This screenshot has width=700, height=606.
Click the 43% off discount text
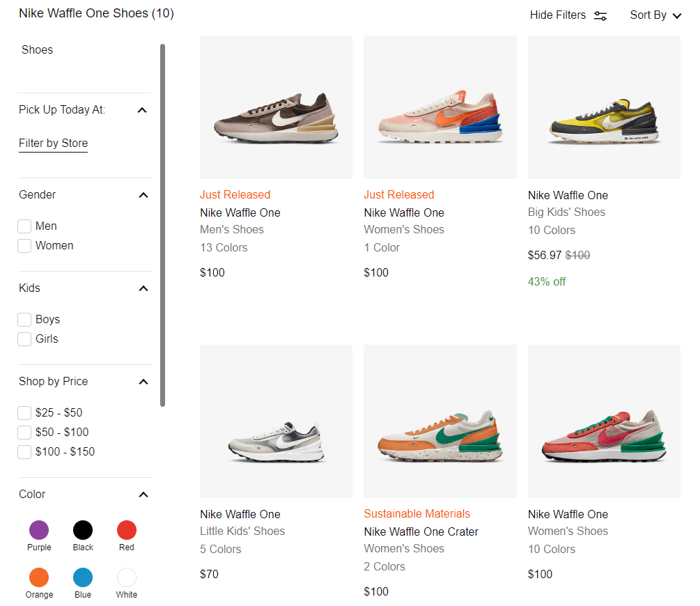pyautogui.click(x=547, y=282)
